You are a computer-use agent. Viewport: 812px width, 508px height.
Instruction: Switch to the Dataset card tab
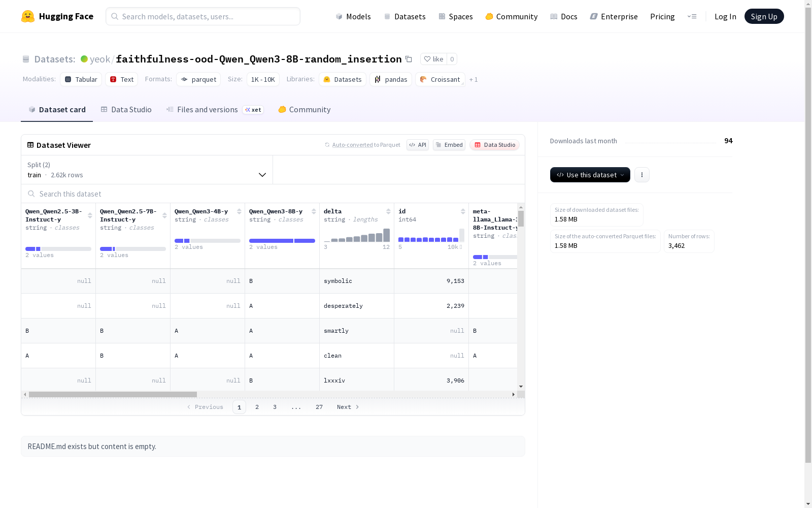(x=57, y=109)
